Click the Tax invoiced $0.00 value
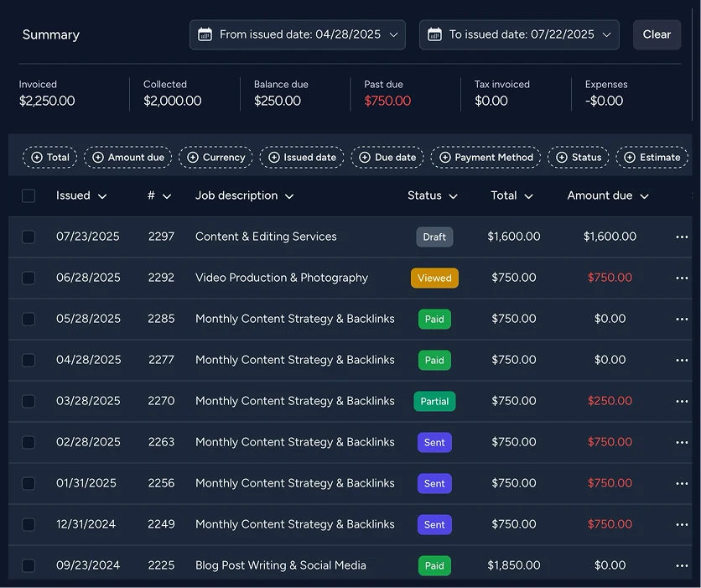This screenshot has height=588, width=701. pos(491,101)
